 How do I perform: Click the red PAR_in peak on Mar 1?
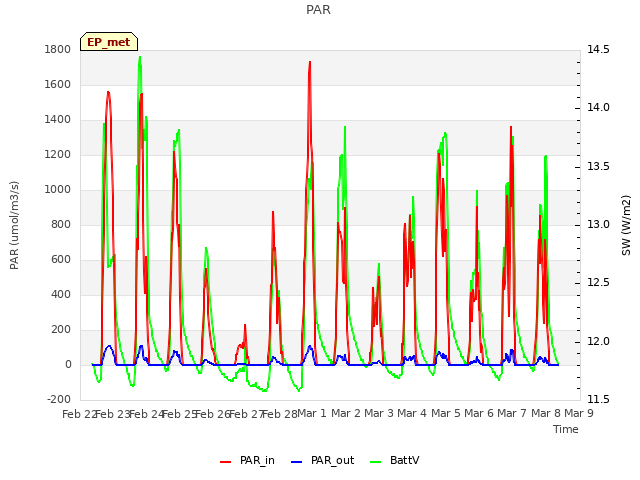310,63
